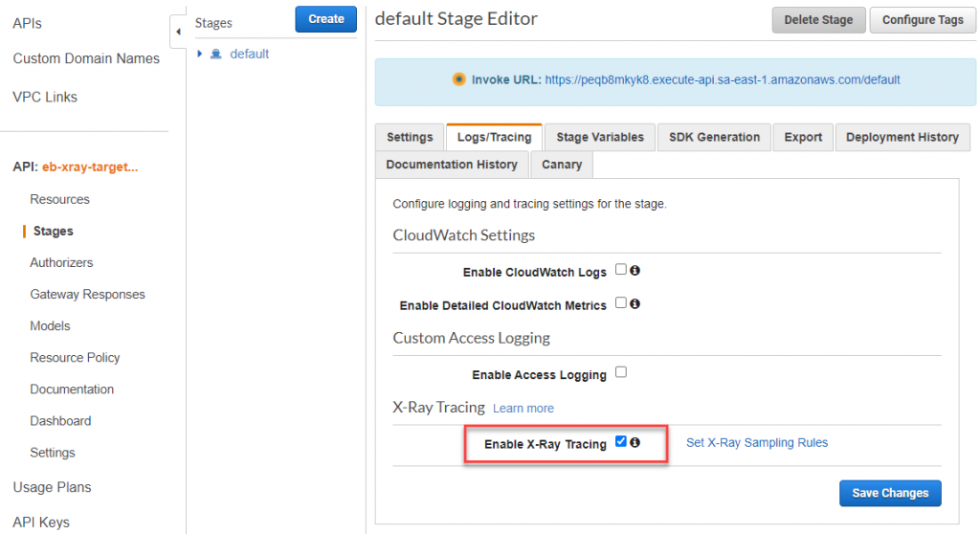The image size is (980, 534).
Task: Go to Resources in API sidebar
Action: click(59, 199)
